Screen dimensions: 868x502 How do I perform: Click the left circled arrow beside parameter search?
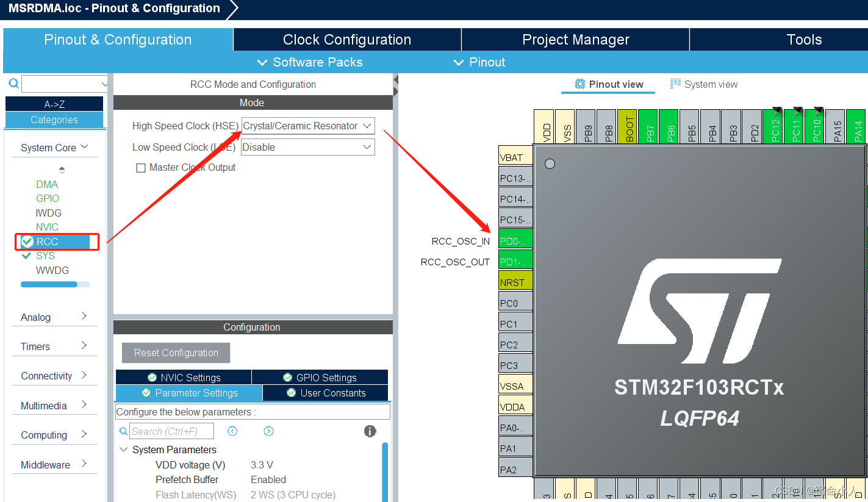pos(232,431)
